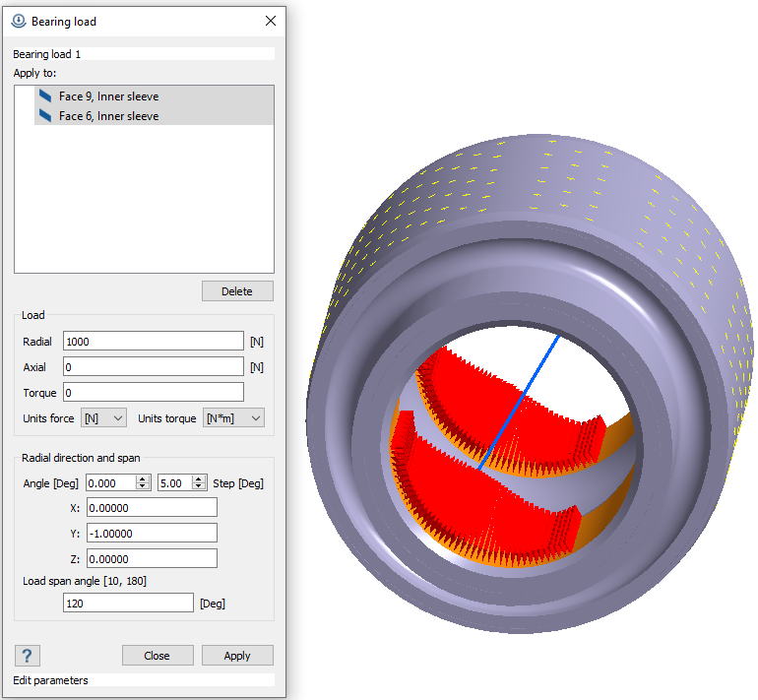758x700 pixels.
Task: Open the Units torque dropdown
Action: 233,418
